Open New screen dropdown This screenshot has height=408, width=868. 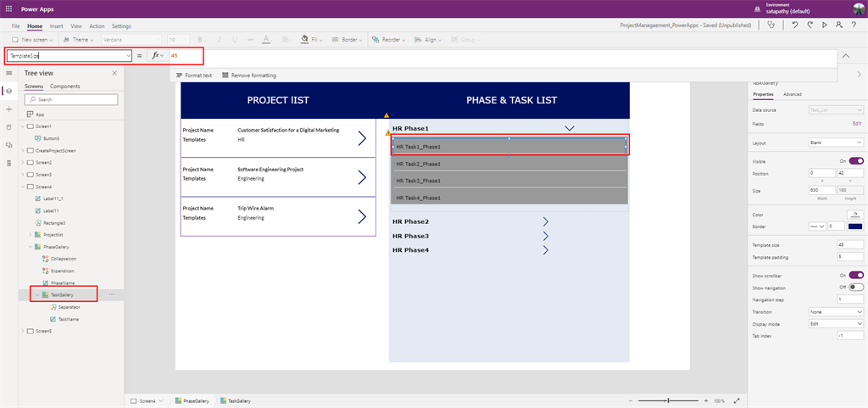click(33, 40)
